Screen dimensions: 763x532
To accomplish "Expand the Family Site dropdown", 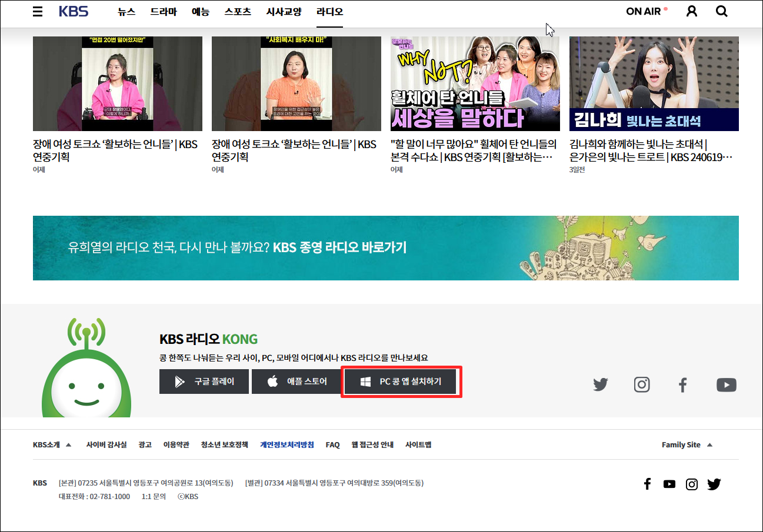I will 687,444.
